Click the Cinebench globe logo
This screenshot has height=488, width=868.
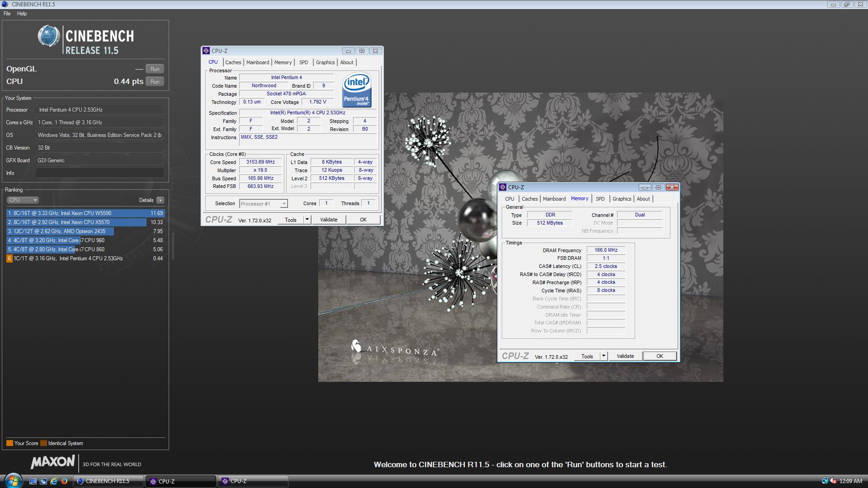click(x=49, y=37)
